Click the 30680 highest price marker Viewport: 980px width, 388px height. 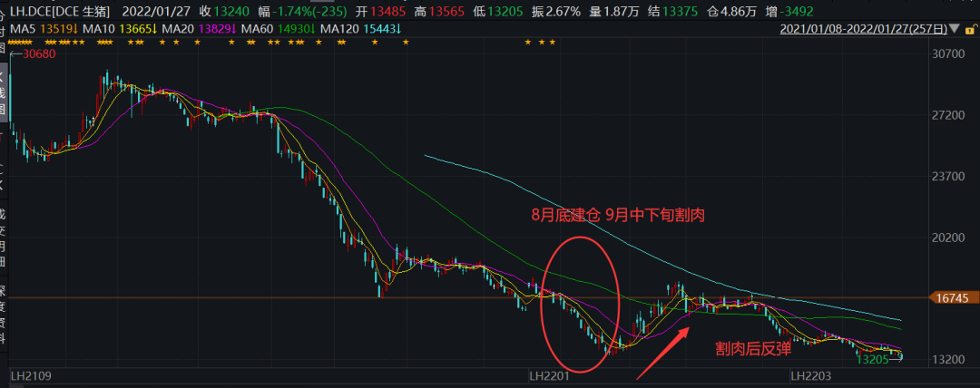[x=39, y=53]
